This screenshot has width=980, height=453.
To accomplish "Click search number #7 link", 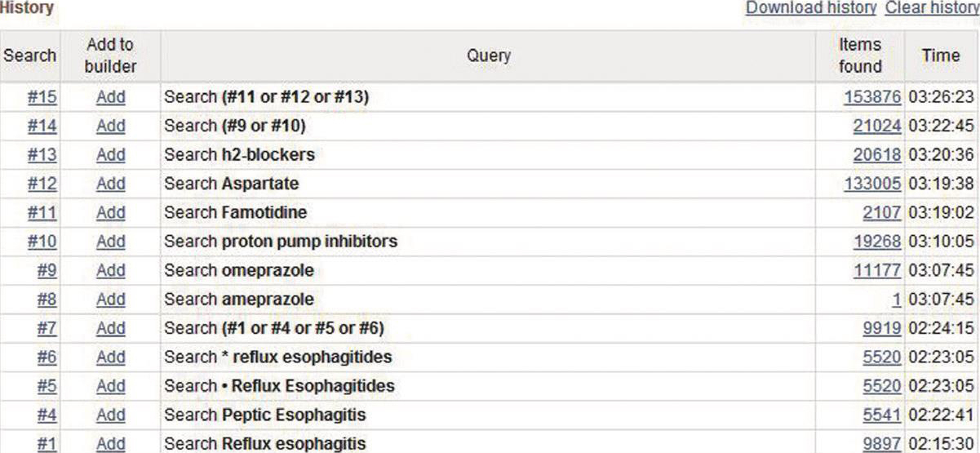I will click(x=47, y=328).
